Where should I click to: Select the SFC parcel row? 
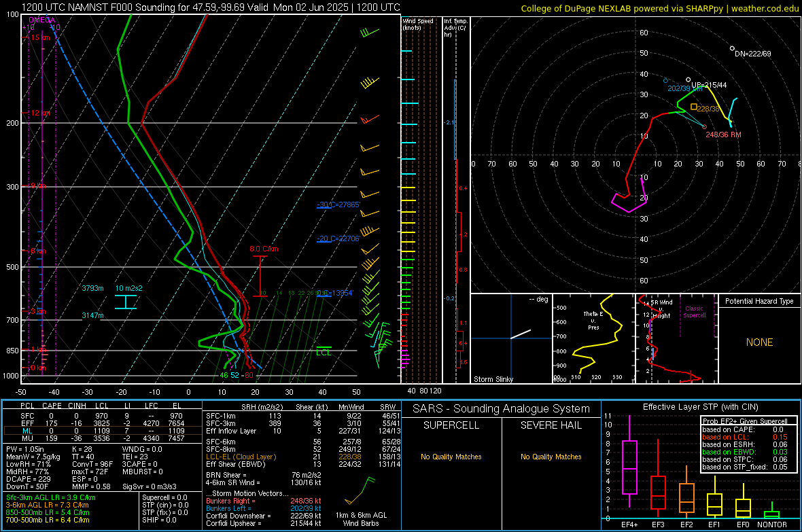(102, 416)
